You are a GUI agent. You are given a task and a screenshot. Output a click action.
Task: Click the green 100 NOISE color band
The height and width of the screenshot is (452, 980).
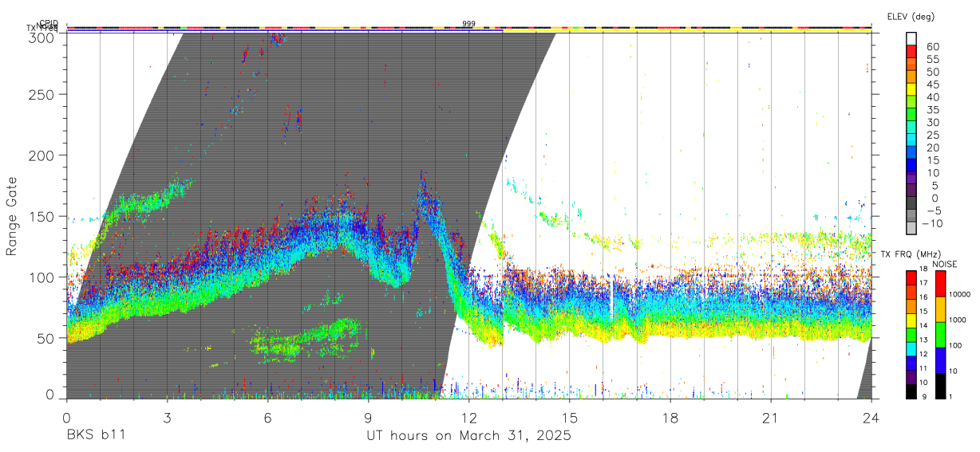tap(939, 335)
